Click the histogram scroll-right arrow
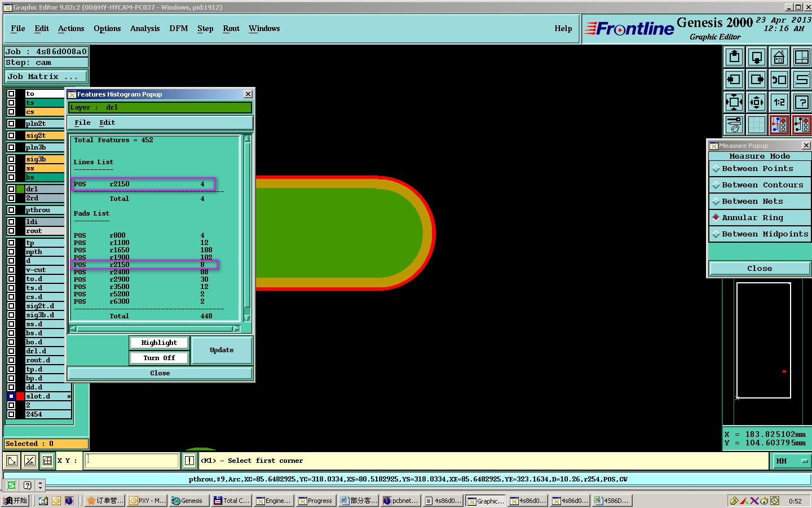The height and width of the screenshot is (508, 812). coord(237,329)
